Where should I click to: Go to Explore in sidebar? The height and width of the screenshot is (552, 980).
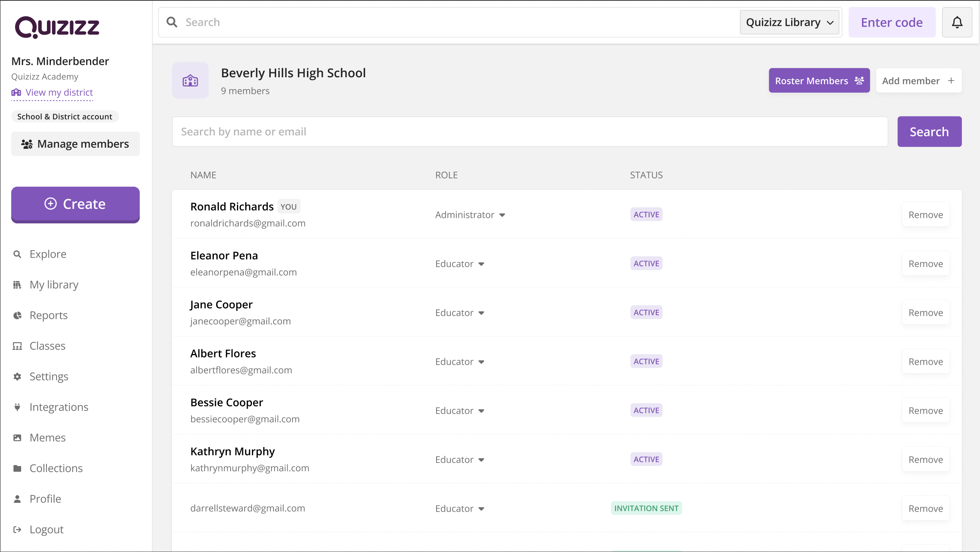[x=48, y=254]
